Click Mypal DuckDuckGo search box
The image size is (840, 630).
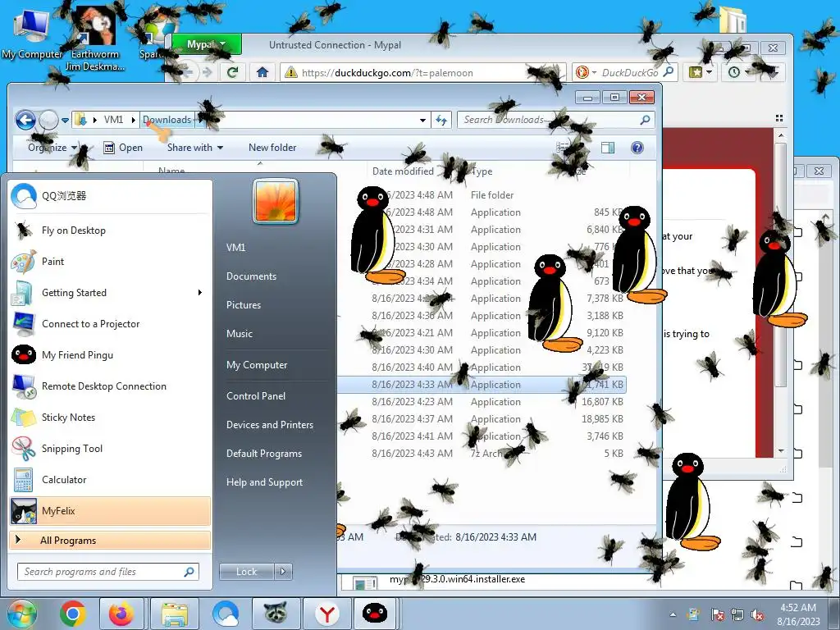click(624, 72)
